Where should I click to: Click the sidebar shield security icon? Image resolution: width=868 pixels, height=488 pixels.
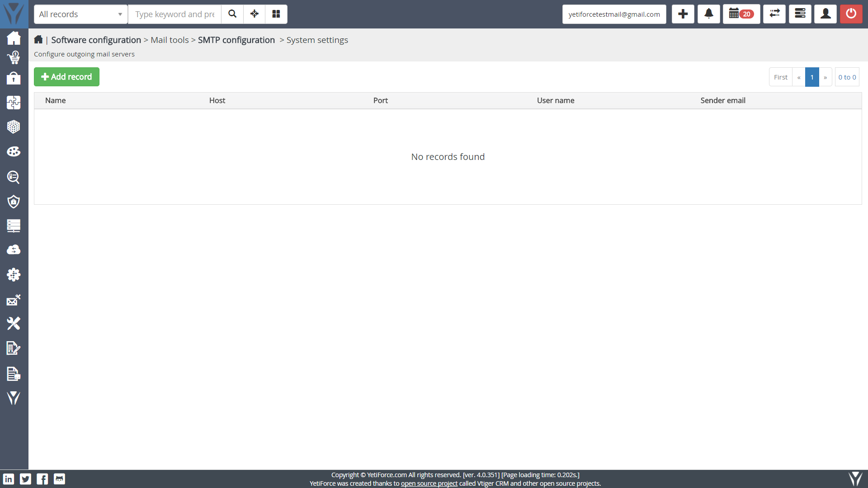[x=14, y=202]
